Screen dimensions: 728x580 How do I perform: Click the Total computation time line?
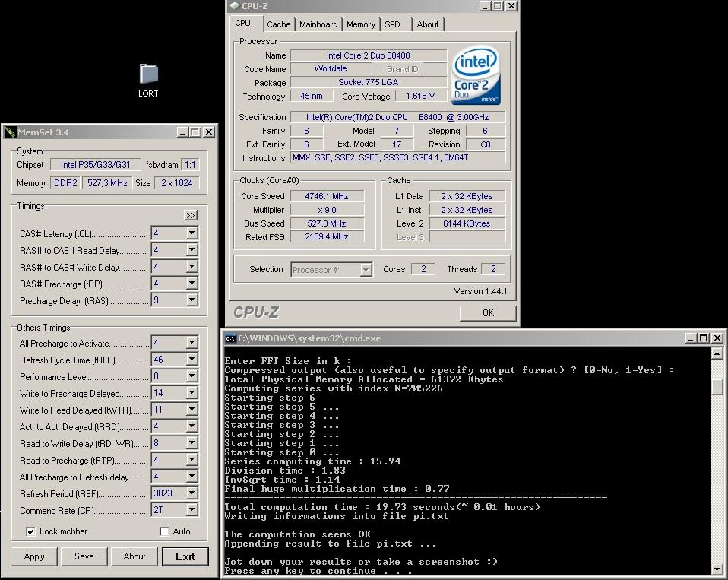click(x=382, y=506)
